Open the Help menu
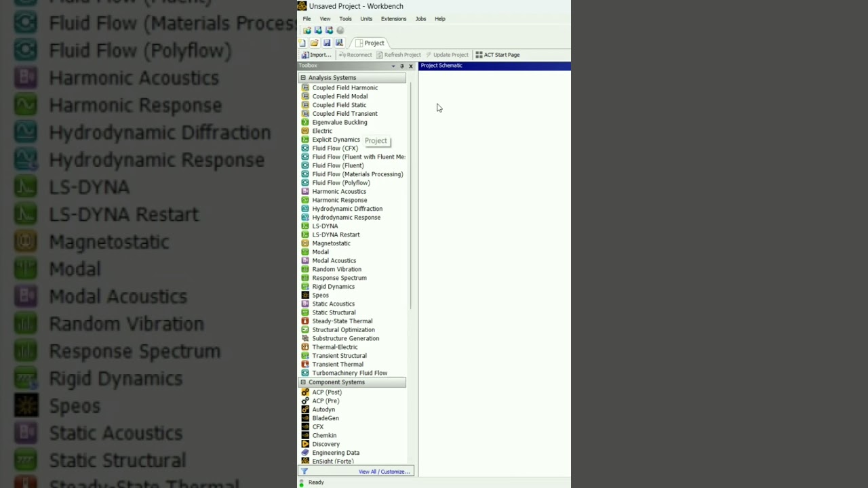The width and height of the screenshot is (868, 488). (440, 19)
